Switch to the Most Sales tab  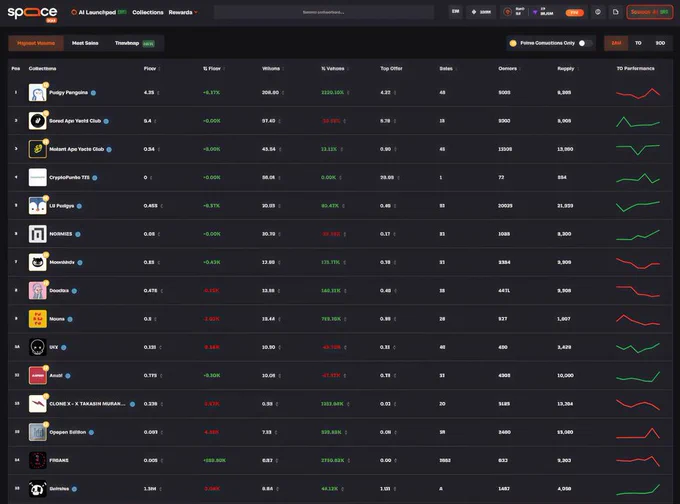pos(85,43)
